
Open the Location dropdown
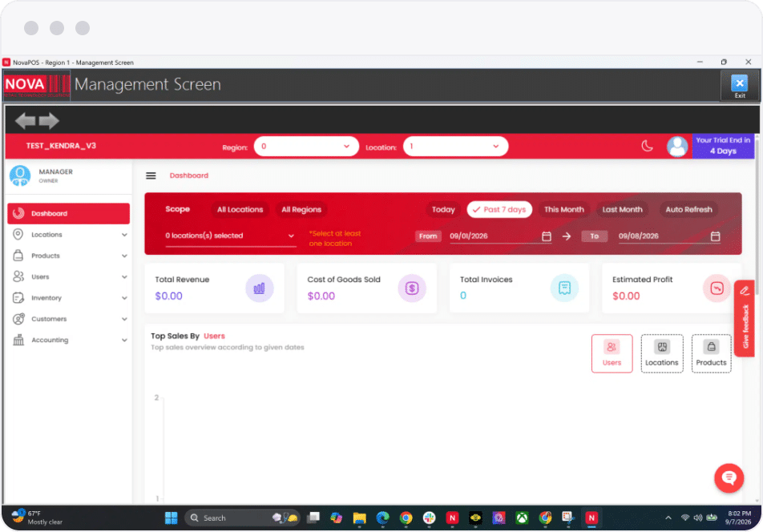tap(455, 147)
